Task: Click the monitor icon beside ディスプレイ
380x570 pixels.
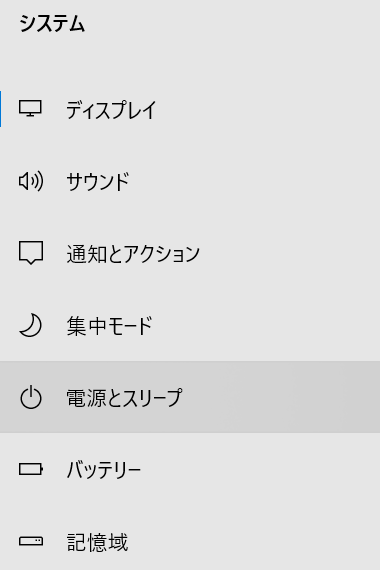Action: [31, 109]
